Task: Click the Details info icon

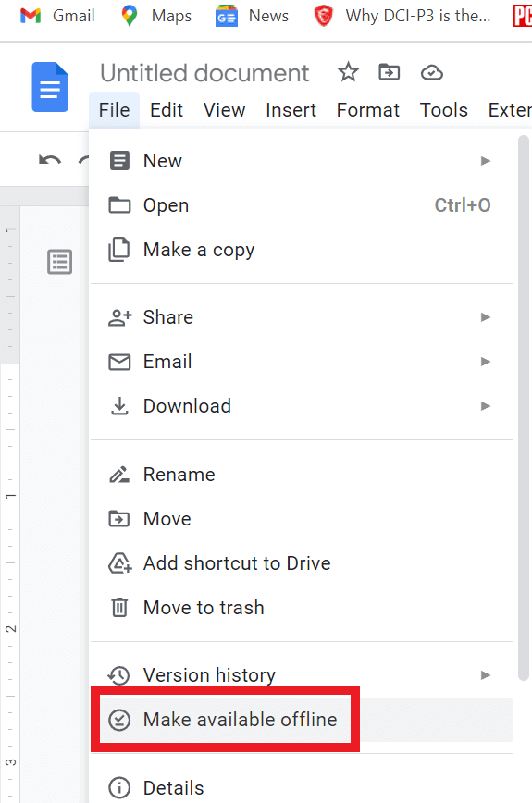Action: click(x=119, y=787)
